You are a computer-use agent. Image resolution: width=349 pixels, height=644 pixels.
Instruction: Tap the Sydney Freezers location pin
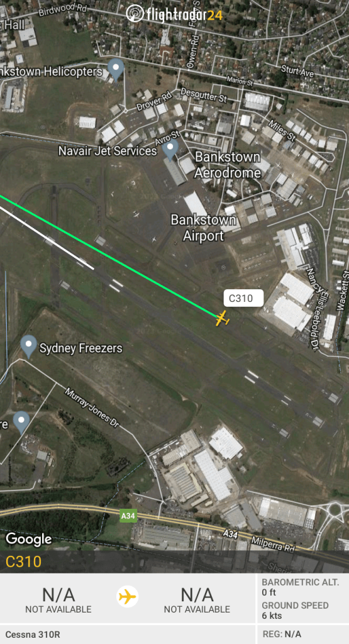point(29,347)
